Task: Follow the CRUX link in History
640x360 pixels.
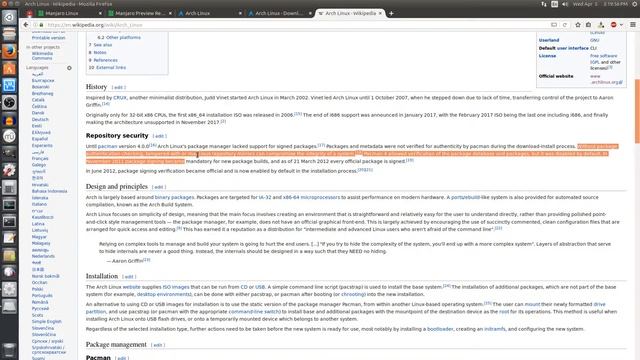Action: tap(120, 98)
